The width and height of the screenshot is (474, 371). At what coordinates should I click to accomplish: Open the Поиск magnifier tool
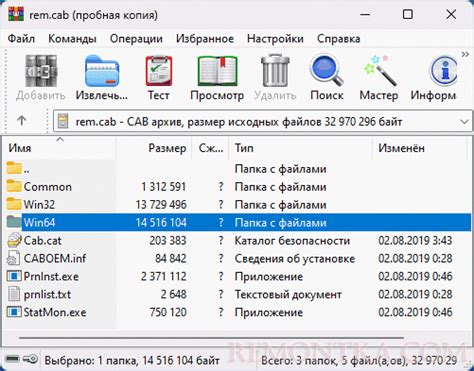click(x=327, y=71)
